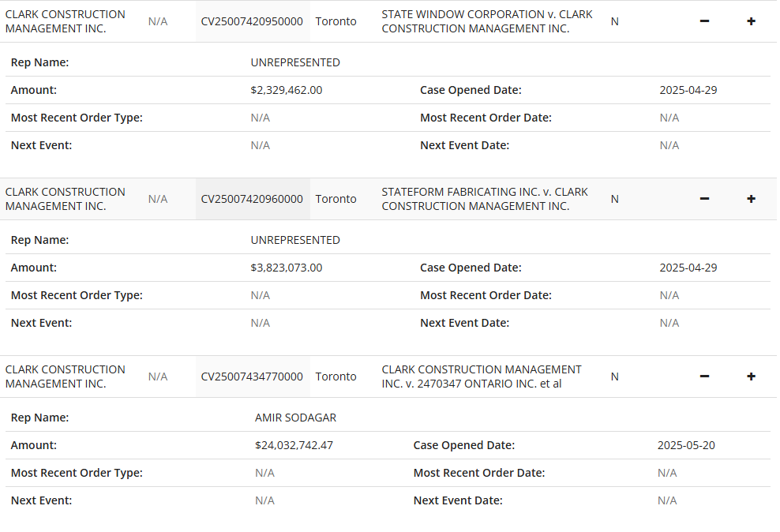The width and height of the screenshot is (780, 532).
Task: Select Clark Construction party name in first row
Action: (65, 21)
